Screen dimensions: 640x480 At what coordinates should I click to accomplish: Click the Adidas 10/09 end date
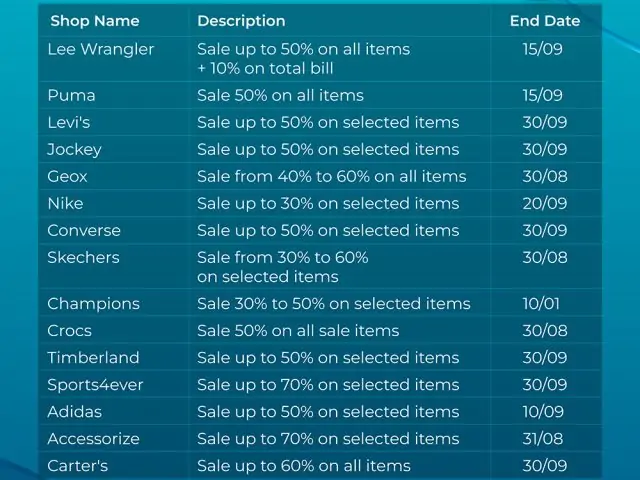pyautogui.click(x=543, y=411)
